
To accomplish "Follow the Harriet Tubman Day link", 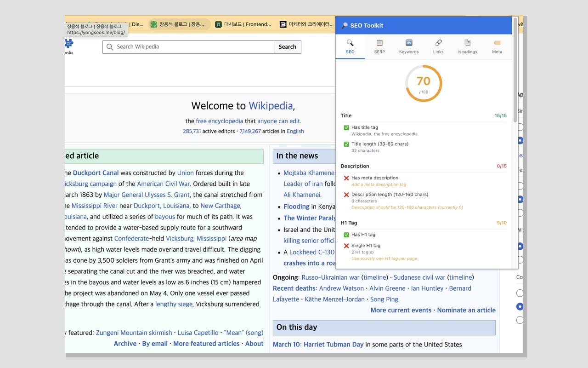I will point(334,345).
